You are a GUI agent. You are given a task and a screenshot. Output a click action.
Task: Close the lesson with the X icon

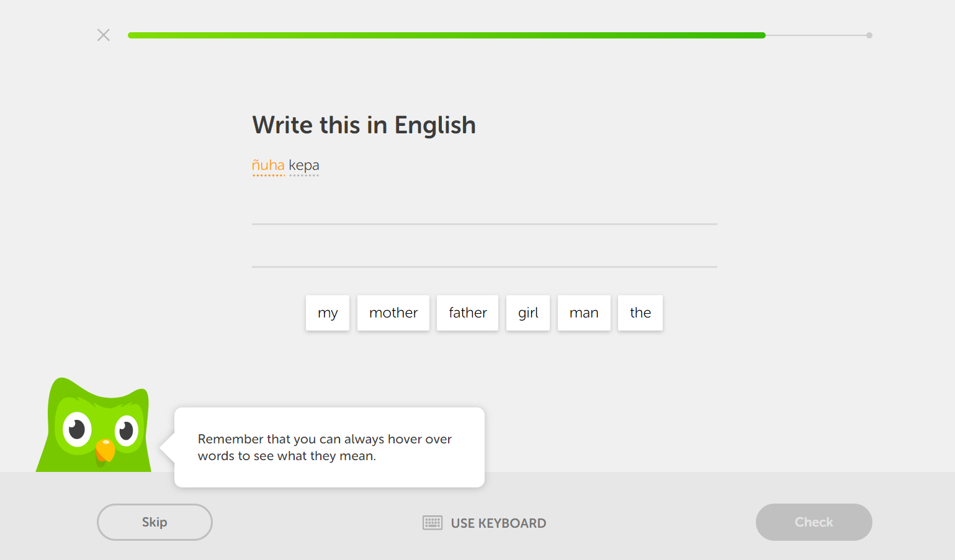pos(104,35)
